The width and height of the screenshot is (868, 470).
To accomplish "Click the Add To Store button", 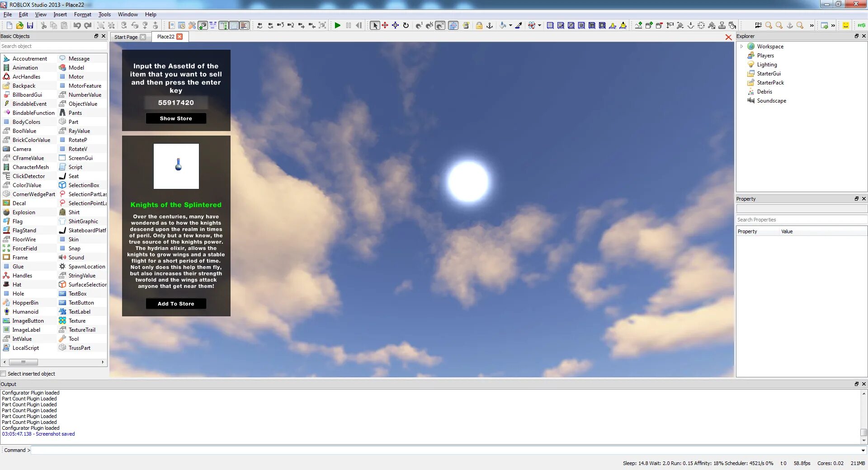I will (x=176, y=304).
